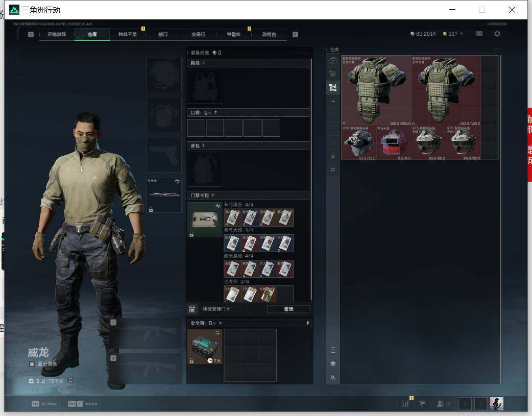Open the mail envelope icon
Image resolution: width=532 pixels, height=416 pixels.
(x=479, y=34)
